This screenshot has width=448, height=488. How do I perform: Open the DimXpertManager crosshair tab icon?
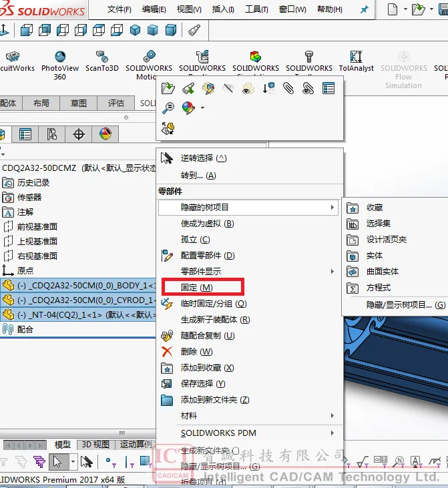(x=79, y=134)
